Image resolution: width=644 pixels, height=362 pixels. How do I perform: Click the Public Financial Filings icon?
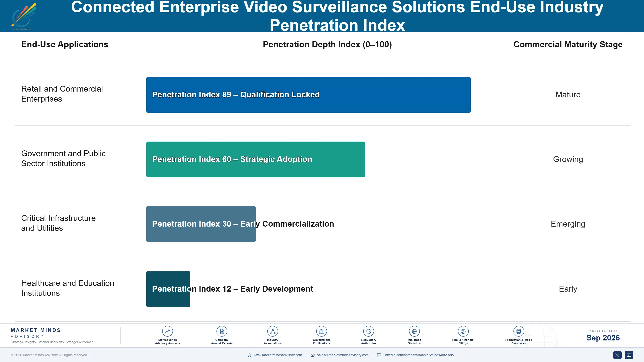463,331
